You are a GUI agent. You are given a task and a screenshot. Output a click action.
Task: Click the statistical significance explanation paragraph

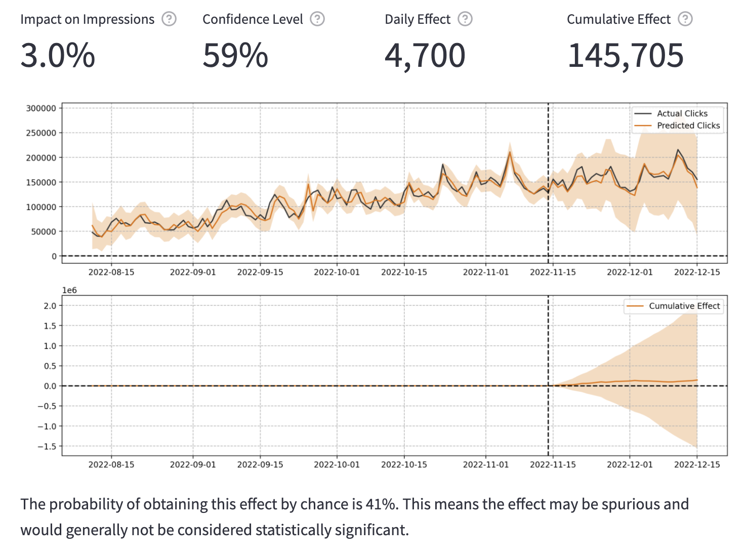[x=354, y=517]
